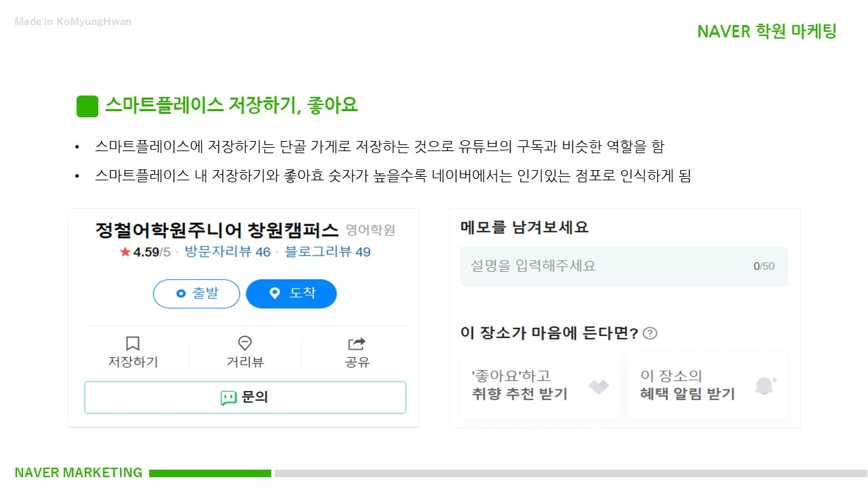This screenshot has height=488, width=868.
Task: Click the 문의 inquiry button
Action: click(245, 397)
